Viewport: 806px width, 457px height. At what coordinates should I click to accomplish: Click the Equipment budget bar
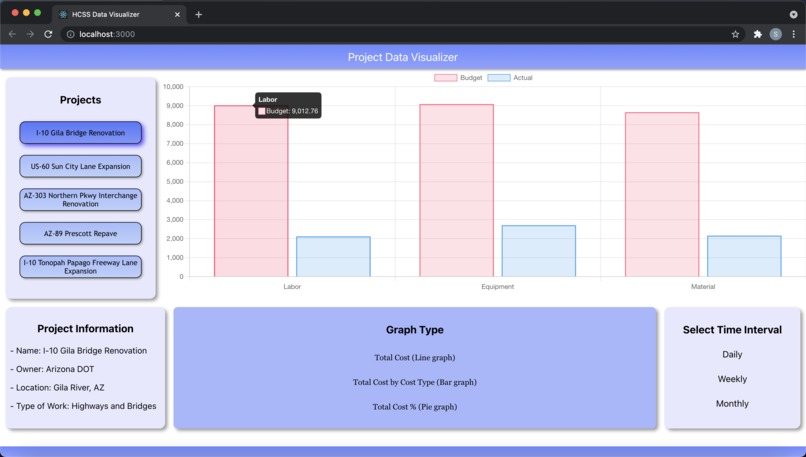456,190
